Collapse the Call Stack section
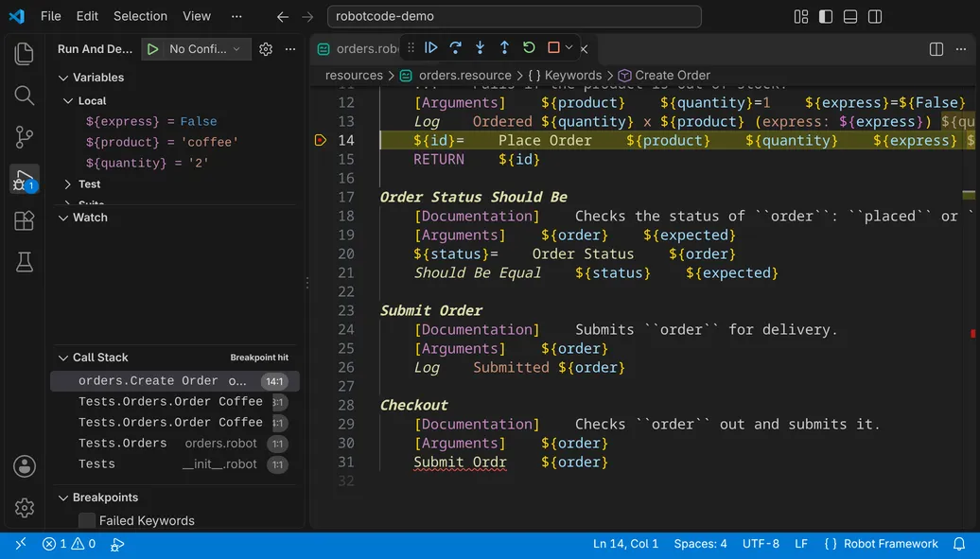This screenshot has width=980, height=559. (x=63, y=358)
